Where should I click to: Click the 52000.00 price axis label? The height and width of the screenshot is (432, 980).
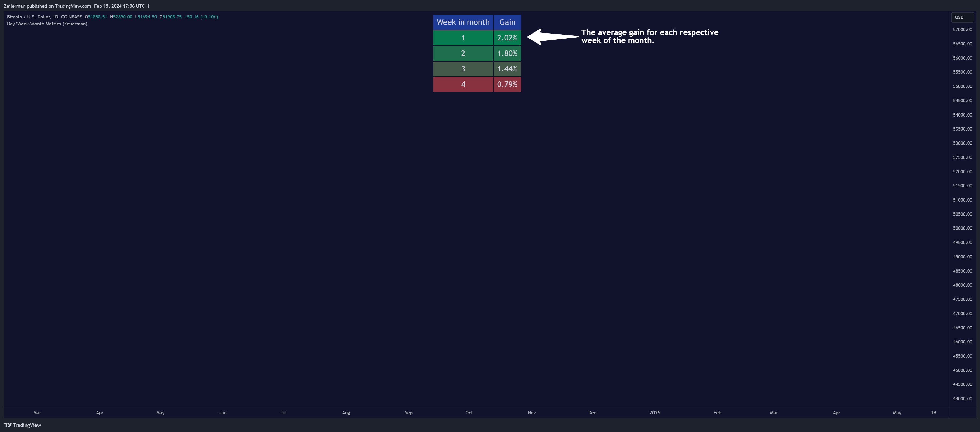pos(962,171)
